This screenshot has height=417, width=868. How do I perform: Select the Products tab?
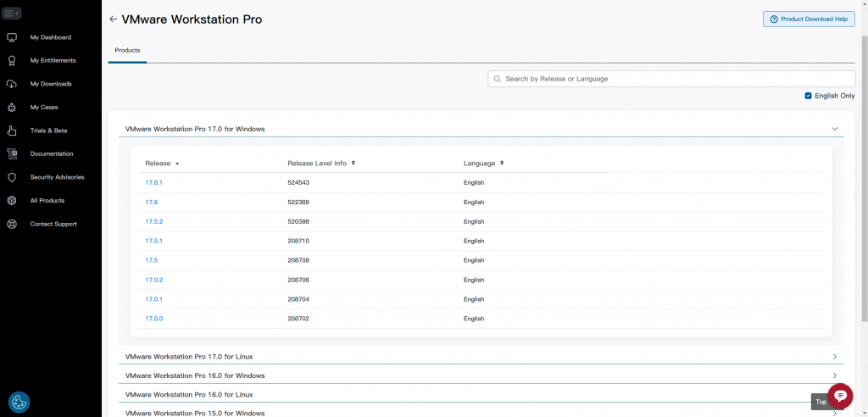[127, 50]
